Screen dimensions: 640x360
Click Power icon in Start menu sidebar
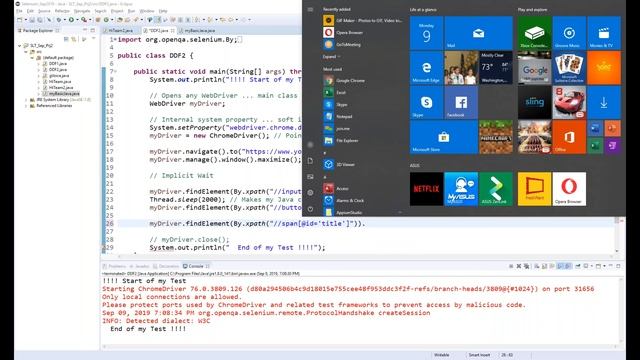310,209
